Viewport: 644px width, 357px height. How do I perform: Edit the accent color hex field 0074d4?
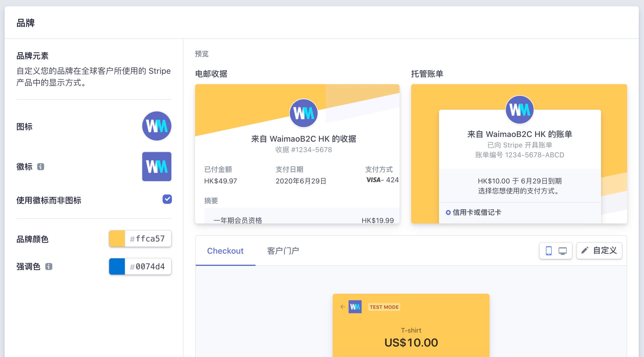(x=148, y=266)
